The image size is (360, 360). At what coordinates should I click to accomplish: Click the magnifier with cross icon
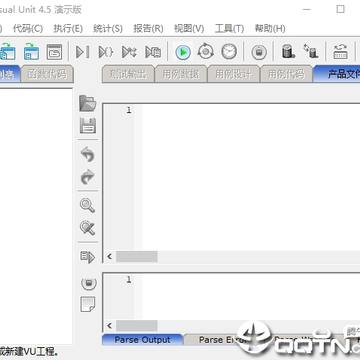click(87, 228)
